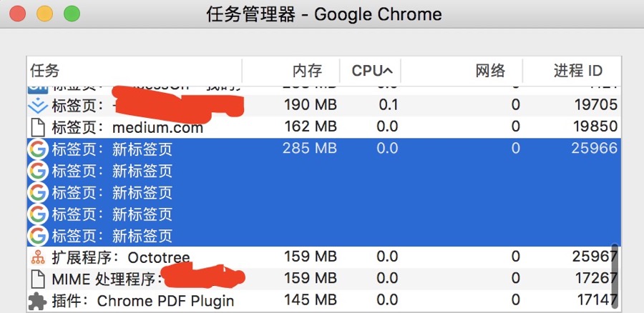Click the partially hidden top row icon
644x313 pixels.
click(x=37, y=87)
